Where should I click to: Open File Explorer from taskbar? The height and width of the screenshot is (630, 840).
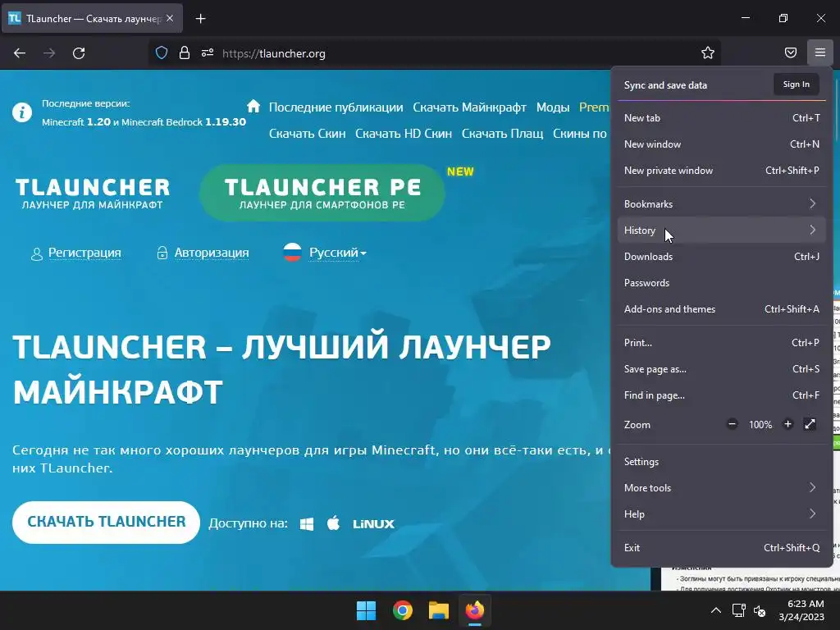tap(438, 610)
